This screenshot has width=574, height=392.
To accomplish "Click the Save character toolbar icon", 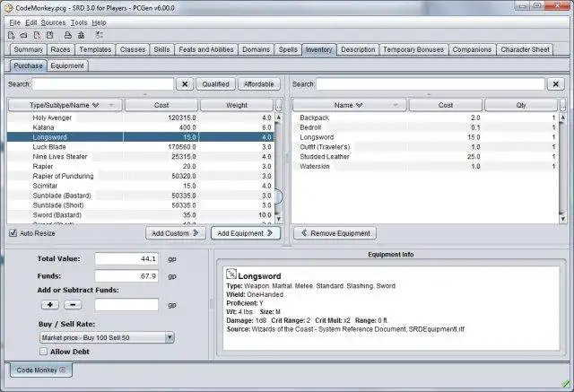I will pyautogui.click(x=50, y=35).
